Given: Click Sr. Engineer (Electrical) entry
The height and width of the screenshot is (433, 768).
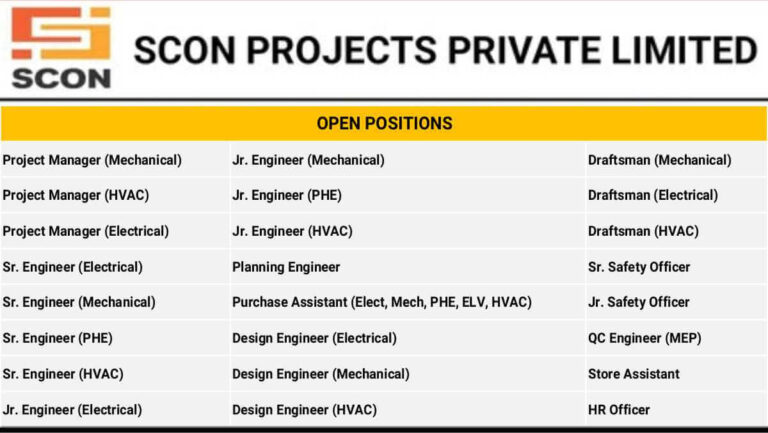Looking at the screenshot, I should [72, 267].
